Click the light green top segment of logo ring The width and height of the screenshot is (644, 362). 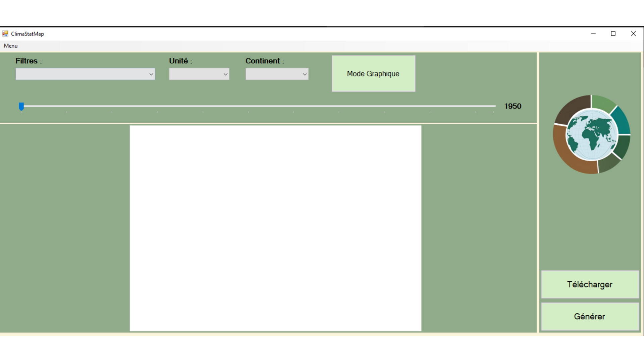pos(602,102)
